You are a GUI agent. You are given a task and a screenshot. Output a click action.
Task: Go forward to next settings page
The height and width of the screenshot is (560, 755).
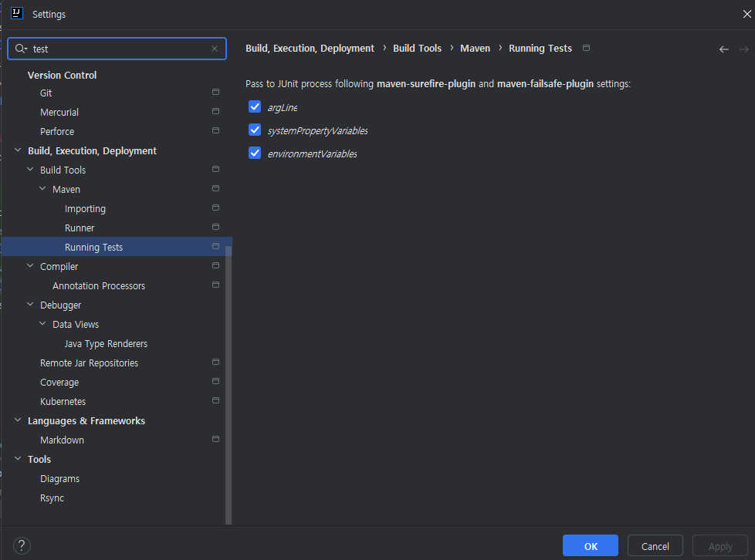744,49
